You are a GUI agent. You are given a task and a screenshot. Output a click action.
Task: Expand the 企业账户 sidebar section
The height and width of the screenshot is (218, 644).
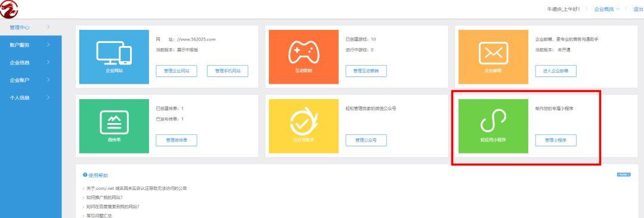(31, 80)
